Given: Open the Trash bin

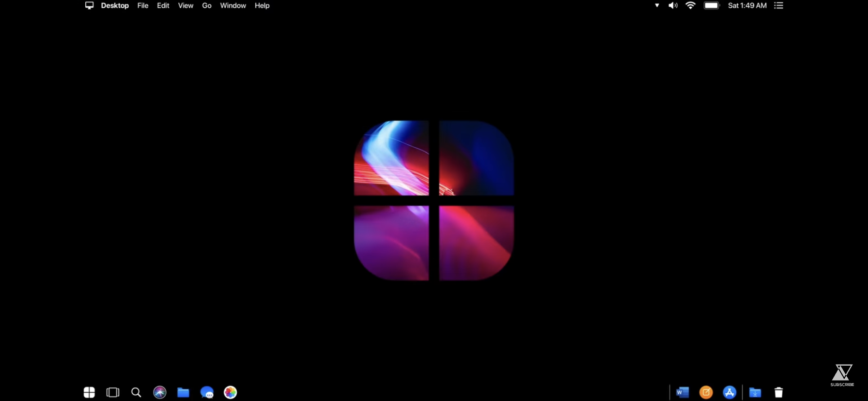Looking at the screenshot, I should (778, 392).
